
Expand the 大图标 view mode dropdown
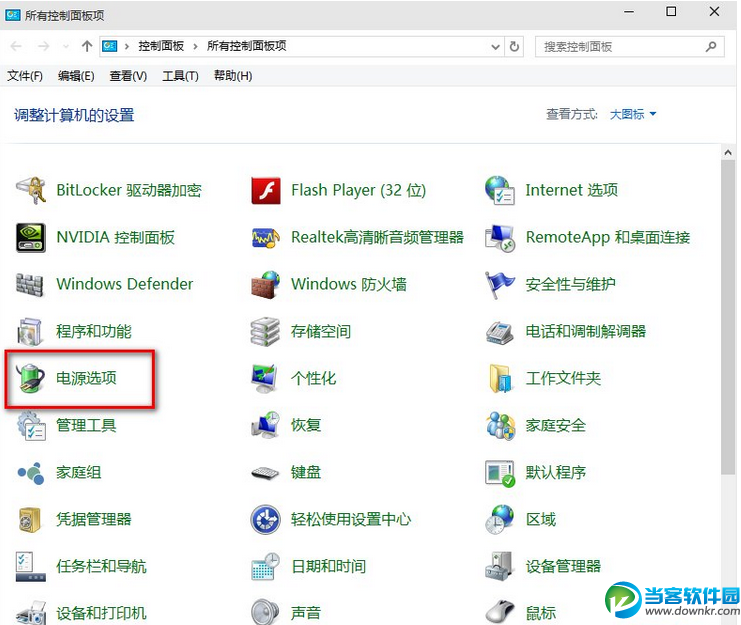coord(633,114)
